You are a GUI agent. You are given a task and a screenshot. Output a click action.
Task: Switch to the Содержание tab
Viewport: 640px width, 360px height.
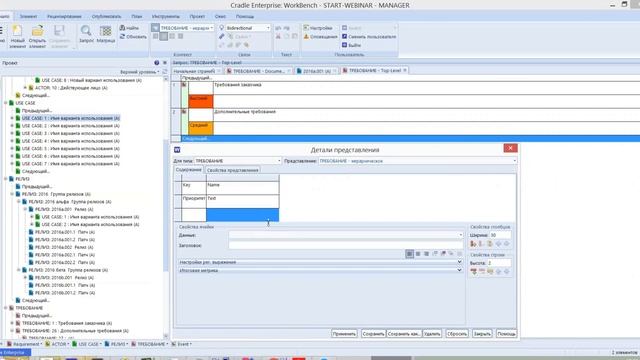pos(189,170)
